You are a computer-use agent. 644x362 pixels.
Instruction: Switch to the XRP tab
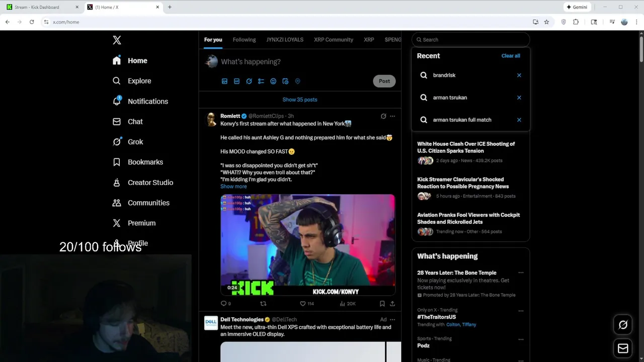pyautogui.click(x=369, y=40)
